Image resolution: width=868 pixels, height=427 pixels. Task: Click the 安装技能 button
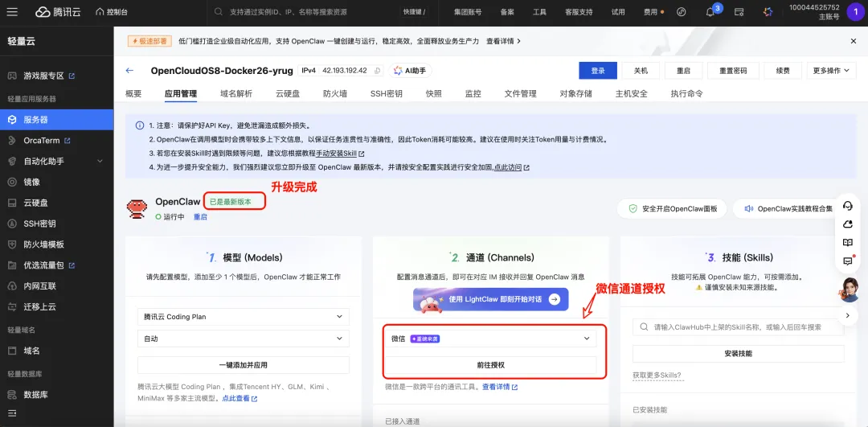(739, 353)
